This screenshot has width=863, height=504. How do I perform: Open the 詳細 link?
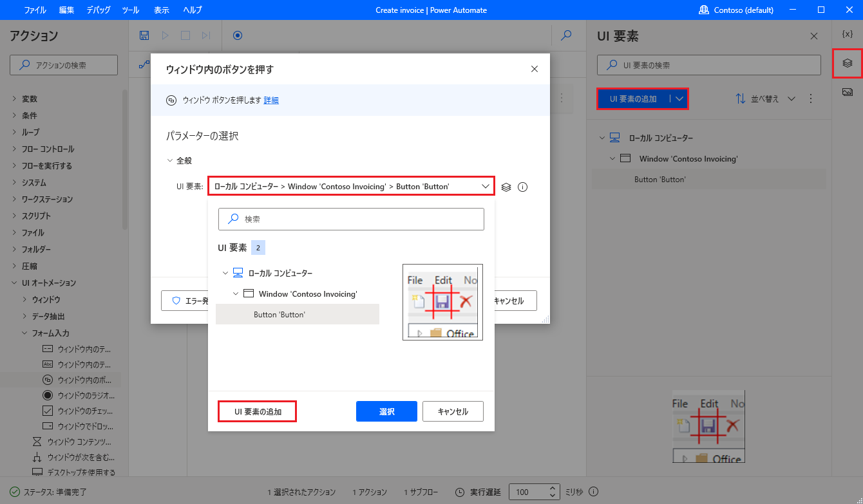click(x=271, y=100)
